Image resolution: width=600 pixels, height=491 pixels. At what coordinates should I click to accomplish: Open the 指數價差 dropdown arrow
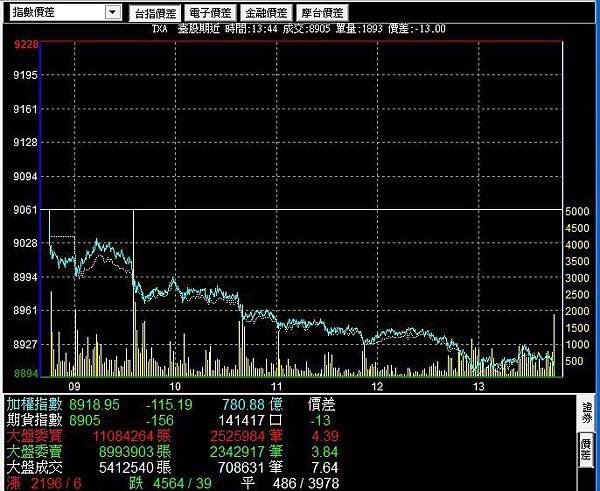(112, 12)
